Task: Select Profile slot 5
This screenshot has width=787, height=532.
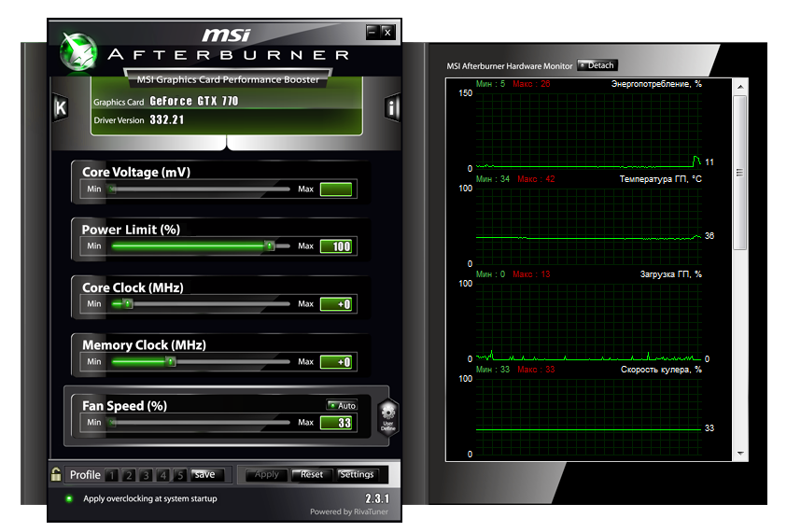Action: click(x=180, y=475)
